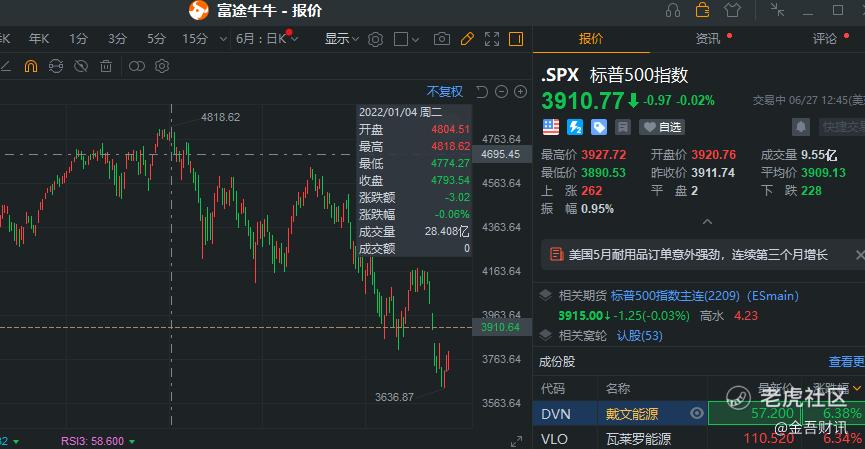Expand indicator panel with diagonal arrows

tap(516, 441)
